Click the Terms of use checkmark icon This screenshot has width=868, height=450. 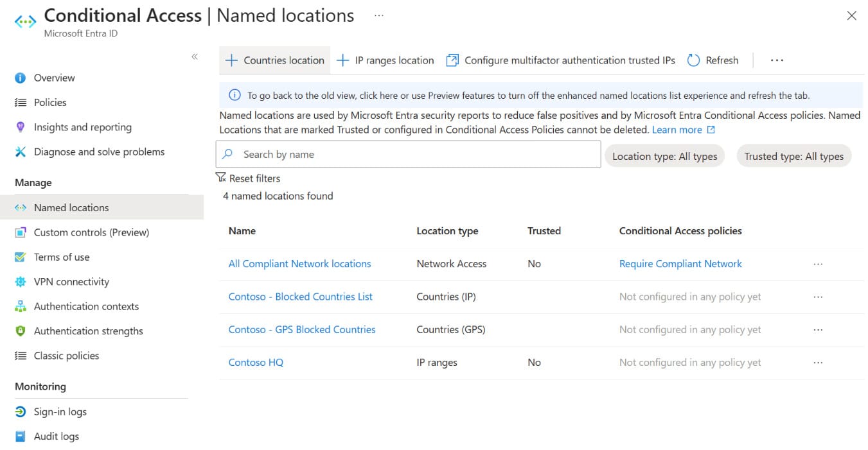pos(21,257)
